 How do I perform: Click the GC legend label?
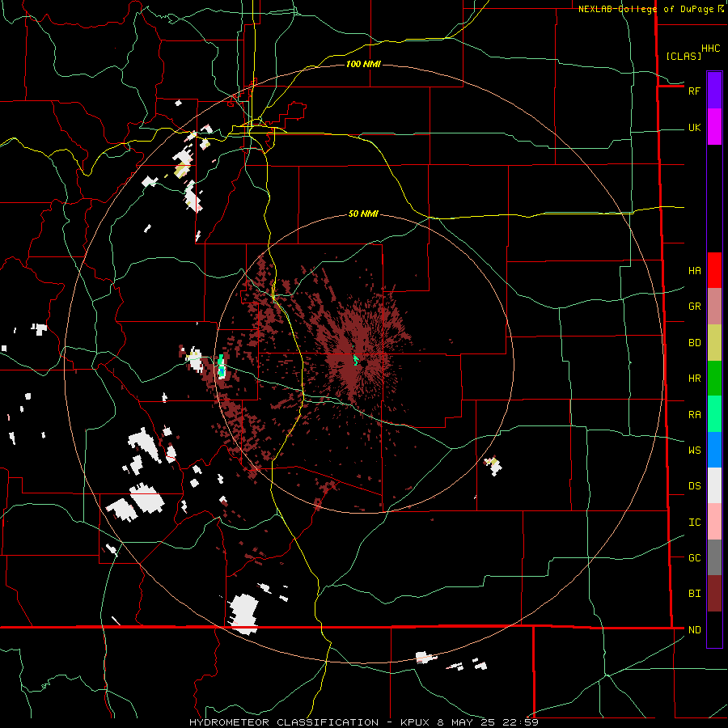coord(694,557)
